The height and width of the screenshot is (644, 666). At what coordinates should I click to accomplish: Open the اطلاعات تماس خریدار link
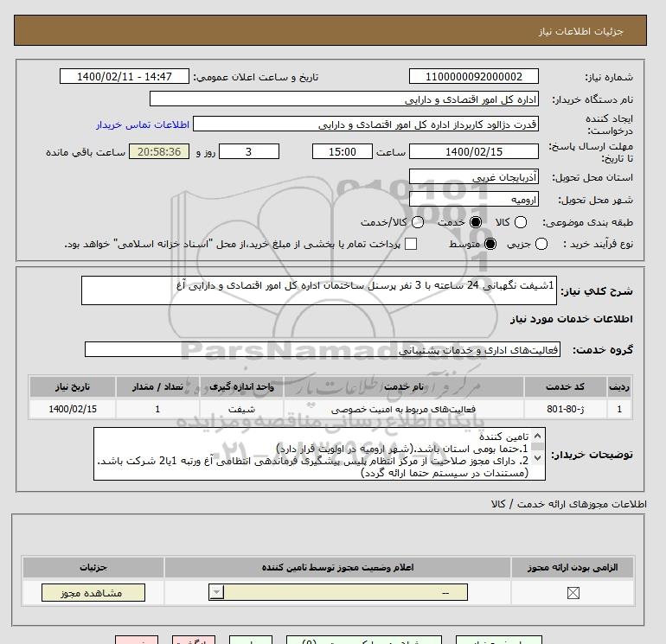pos(143,124)
